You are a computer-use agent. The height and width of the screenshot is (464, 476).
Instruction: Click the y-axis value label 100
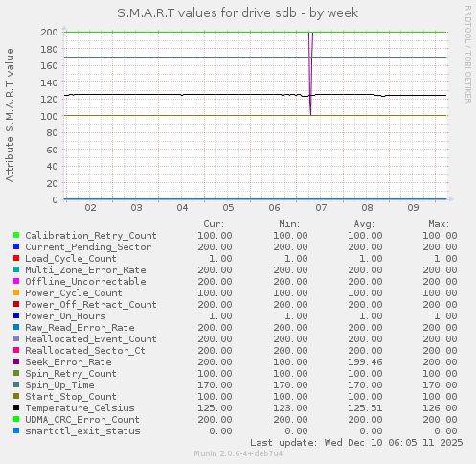(x=49, y=116)
